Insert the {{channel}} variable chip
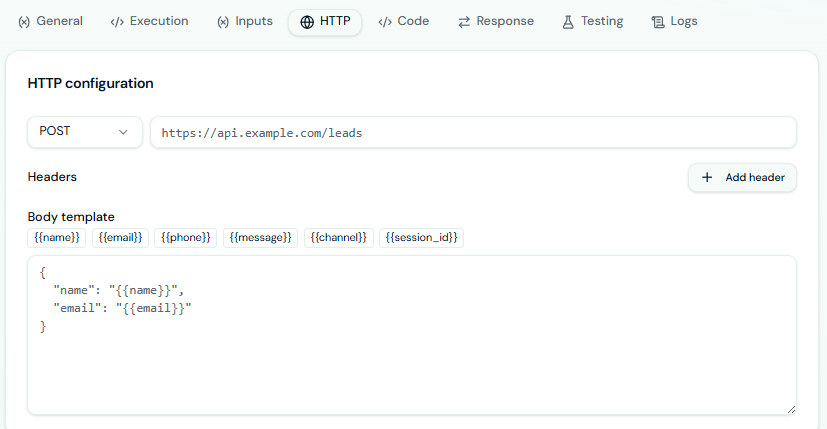This screenshot has width=827, height=429. pyautogui.click(x=339, y=237)
